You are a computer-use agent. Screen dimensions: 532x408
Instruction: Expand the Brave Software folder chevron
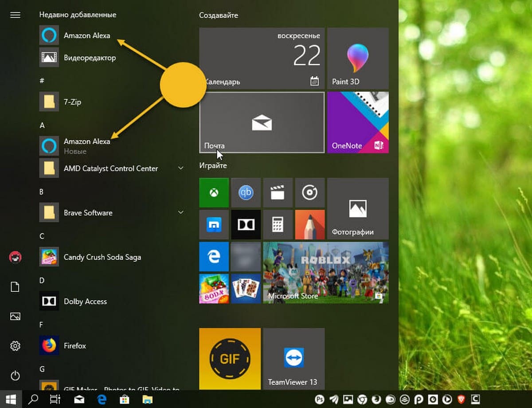180,213
